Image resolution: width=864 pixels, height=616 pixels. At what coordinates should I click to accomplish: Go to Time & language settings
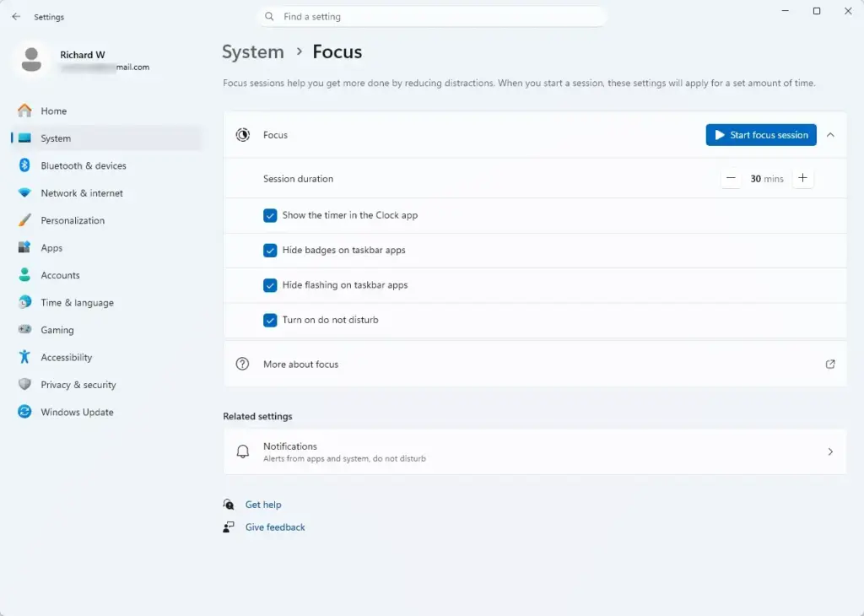105,302
